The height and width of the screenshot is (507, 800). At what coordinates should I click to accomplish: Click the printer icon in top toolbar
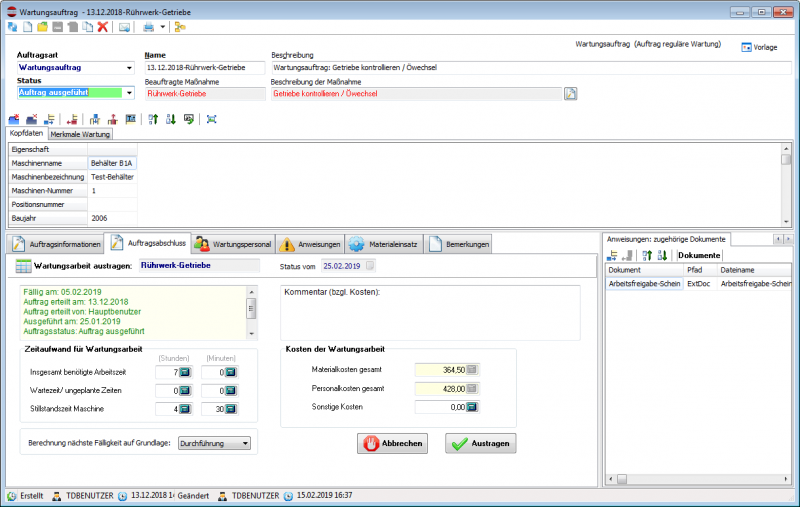(x=148, y=27)
